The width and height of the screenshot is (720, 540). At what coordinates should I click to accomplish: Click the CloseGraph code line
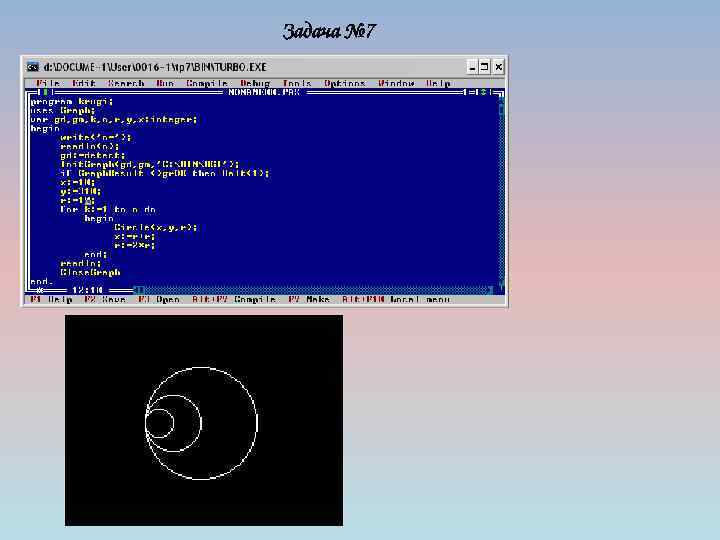click(x=90, y=272)
